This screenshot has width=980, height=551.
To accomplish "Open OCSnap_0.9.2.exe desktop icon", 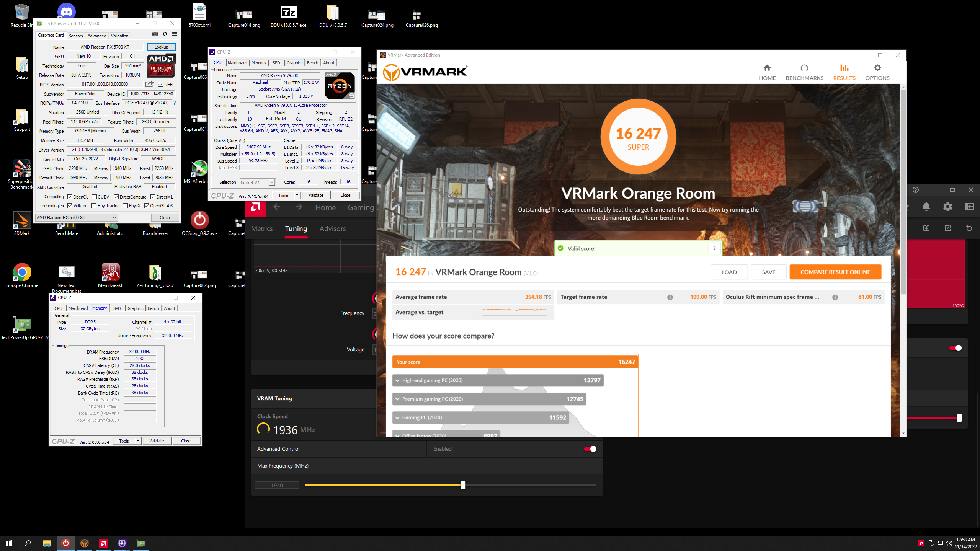I will click(x=199, y=223).
